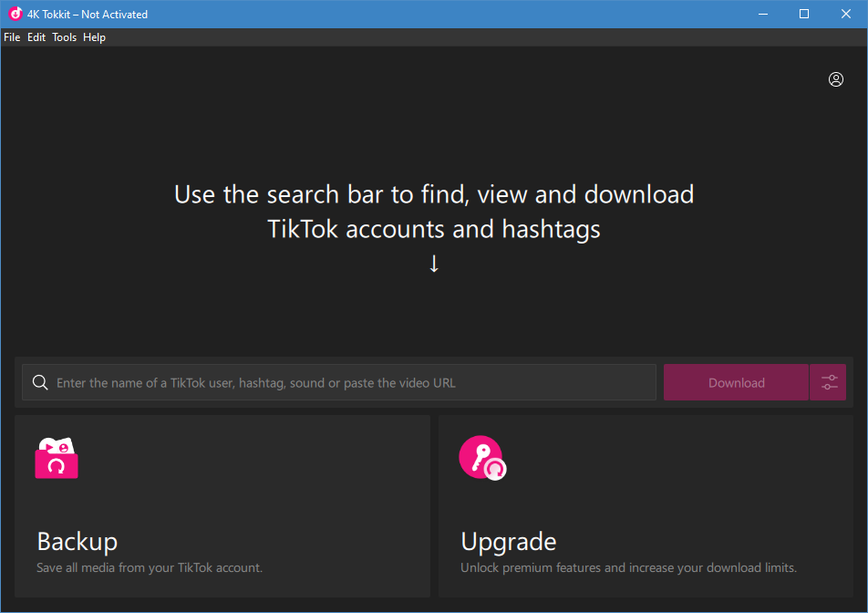Select the Upgrade card
Image resolution: width=868 pixels, height=613 pixels.
(647, 506)
